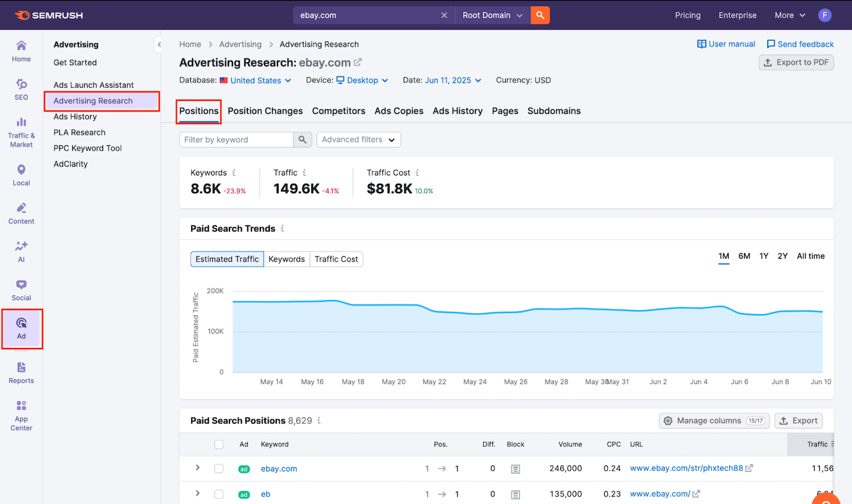Select all rows header checkbox

[x=219, y=444]
